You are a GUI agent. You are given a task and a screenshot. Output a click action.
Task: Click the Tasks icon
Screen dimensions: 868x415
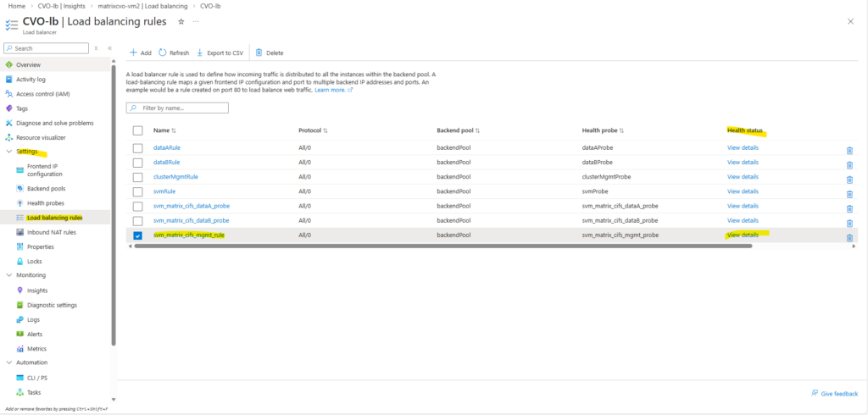click(x=20, y=392)
